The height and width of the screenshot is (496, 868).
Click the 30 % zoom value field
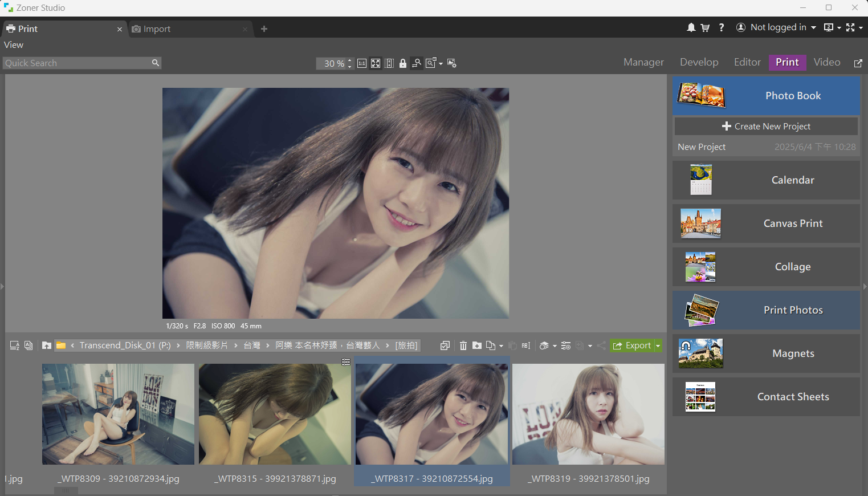click(331, 64)
